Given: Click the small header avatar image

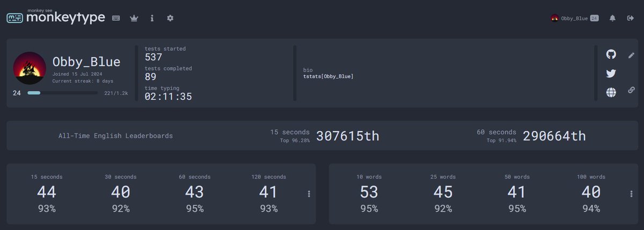Looking at the screenshot, I should tap(555, 18).
